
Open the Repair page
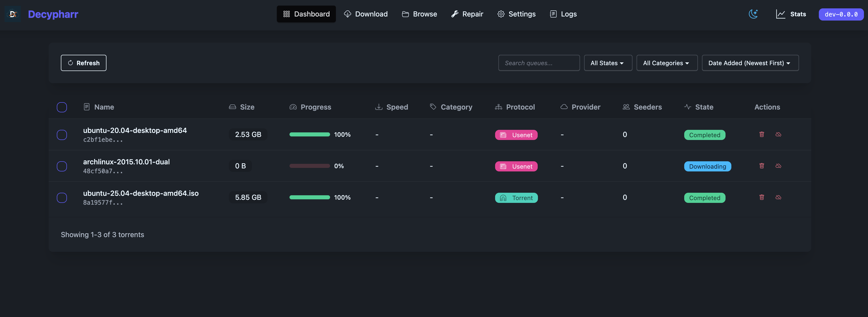coord(467,14)
